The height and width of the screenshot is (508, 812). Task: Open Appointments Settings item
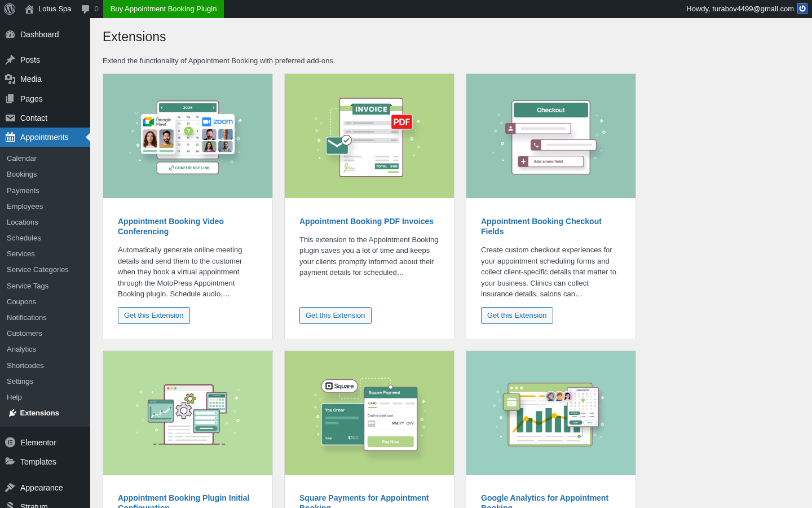20,382
